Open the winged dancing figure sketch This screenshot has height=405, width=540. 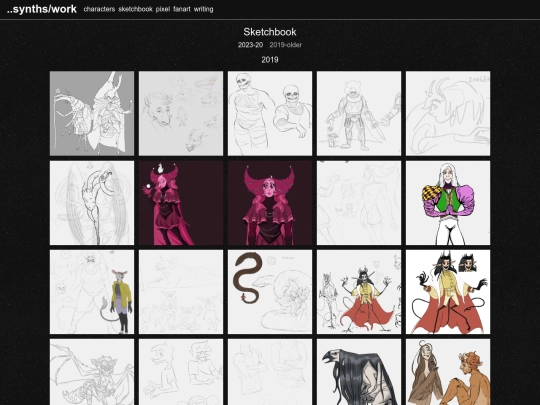pos(92,203)
